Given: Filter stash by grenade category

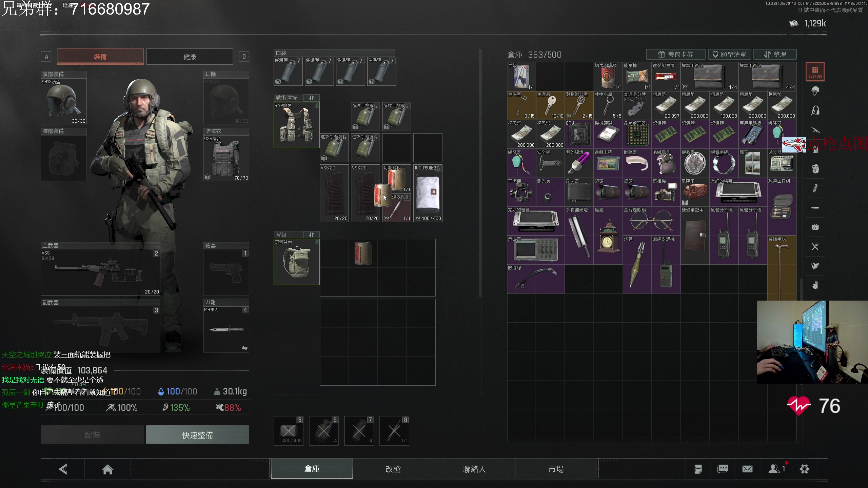Looking at the screenshot, I should (x=815, y=285).
